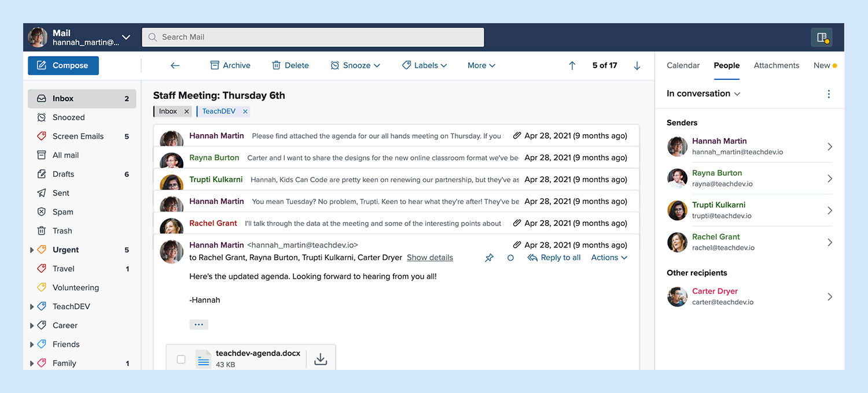Go to the next conversation with down arrow
This screenshot has height=393, width=868.
click(637, 66)
